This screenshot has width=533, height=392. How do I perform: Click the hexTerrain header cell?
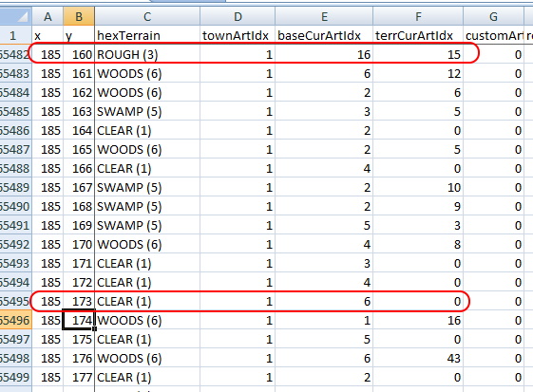pos(147,35)
